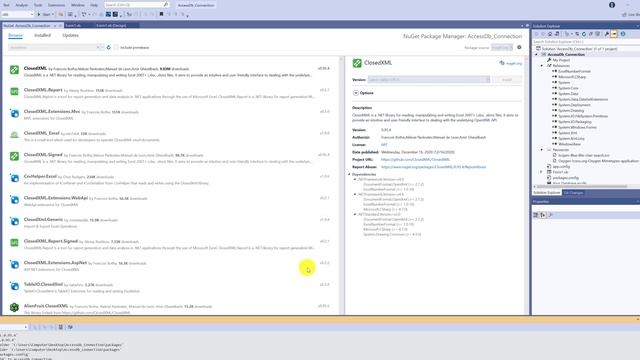
Task: Open the Extensions menu
Action: pos(56,5)
